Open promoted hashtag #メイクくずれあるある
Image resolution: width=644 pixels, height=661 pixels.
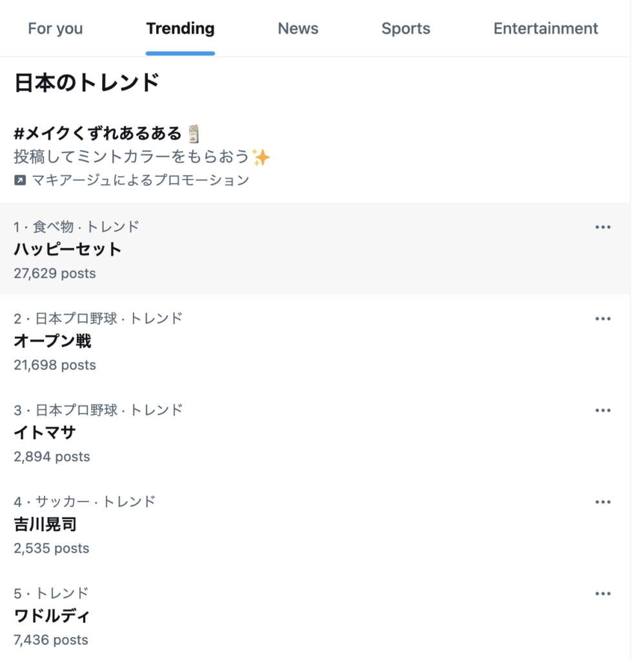(x=98, y=134)
